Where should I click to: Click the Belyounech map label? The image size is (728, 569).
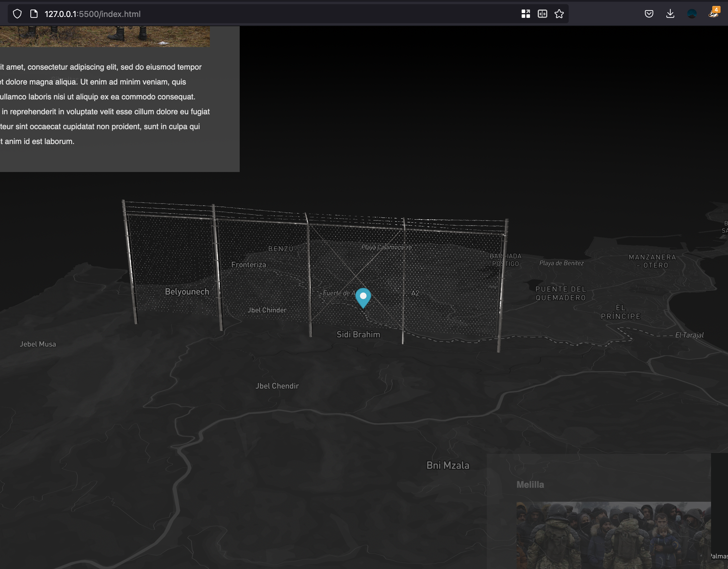[187, 292]
